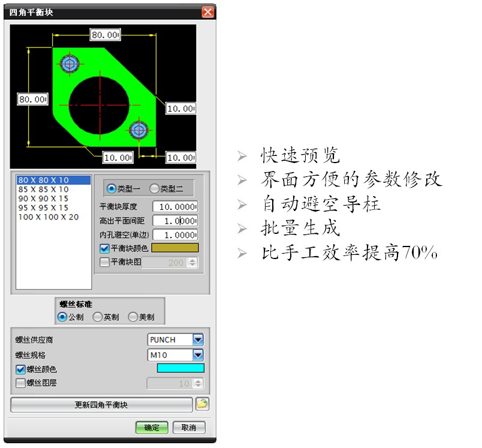Enable the 螺丝图层 checkbox
The image size is (482, 448).
click(x=21, y=383)
